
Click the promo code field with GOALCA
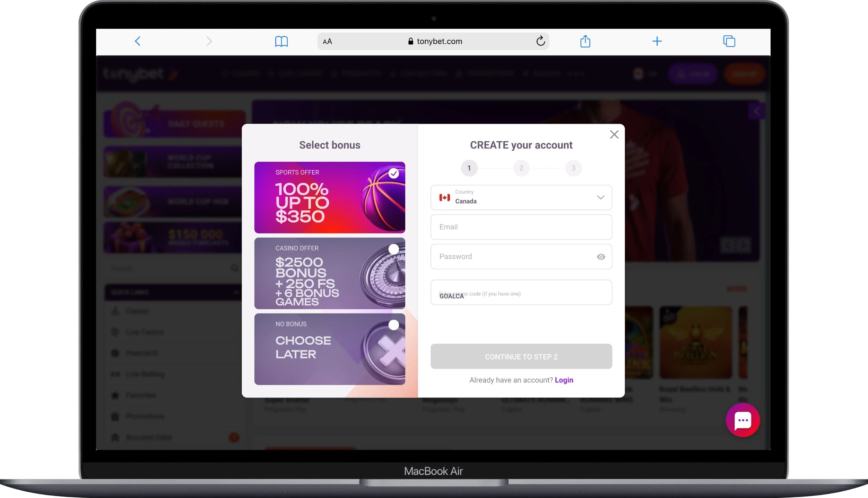point(521,292)
